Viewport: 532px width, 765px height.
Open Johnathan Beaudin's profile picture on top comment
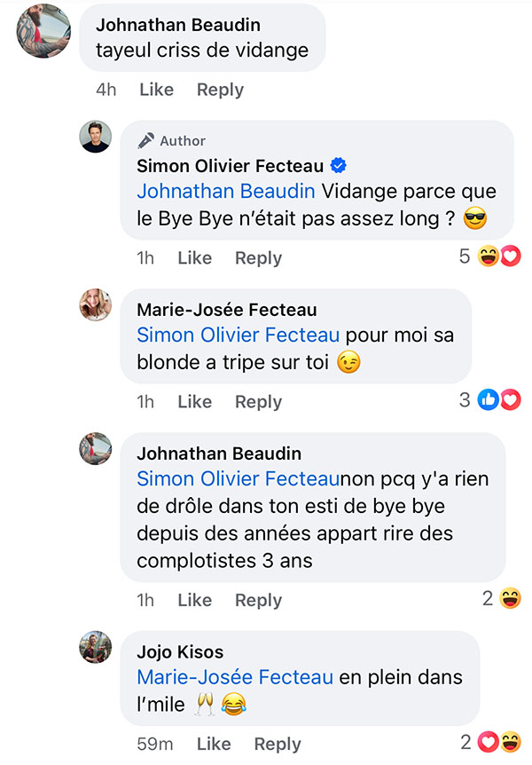click(x=43, y=31)
